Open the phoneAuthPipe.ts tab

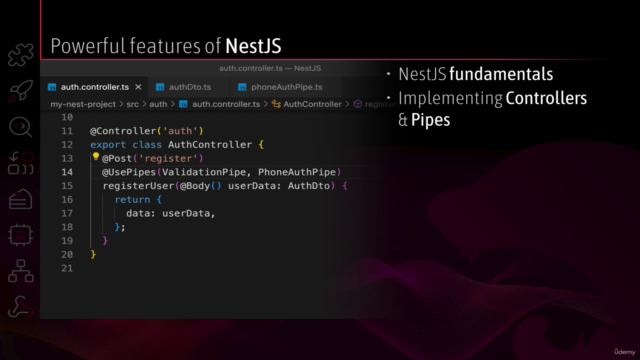(x=287, y=87)
